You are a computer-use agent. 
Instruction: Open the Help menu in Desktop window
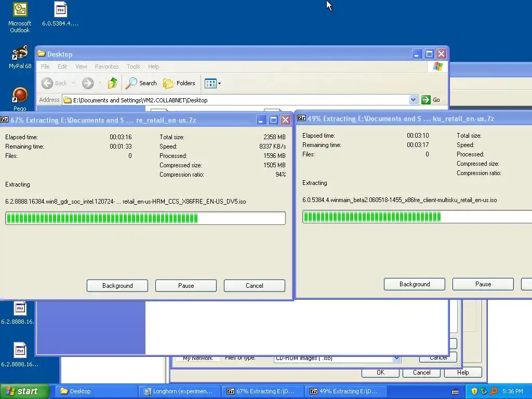click(153, 66)
